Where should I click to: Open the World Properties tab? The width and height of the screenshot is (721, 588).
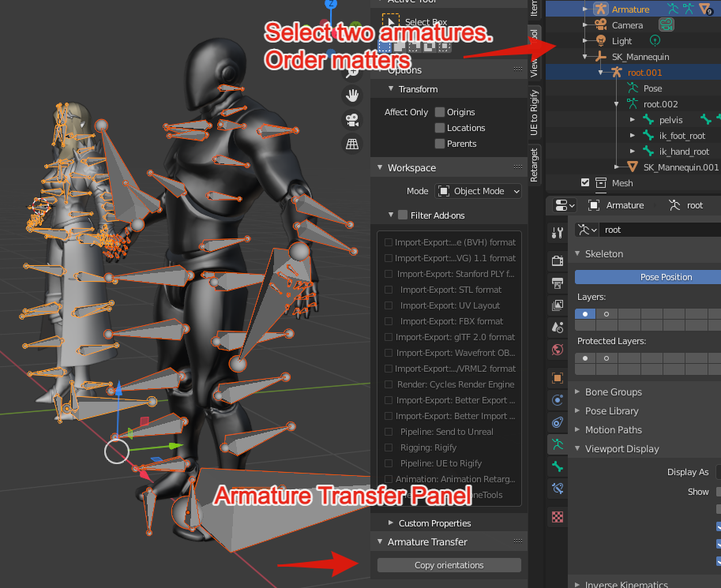(x=557, y=350)
